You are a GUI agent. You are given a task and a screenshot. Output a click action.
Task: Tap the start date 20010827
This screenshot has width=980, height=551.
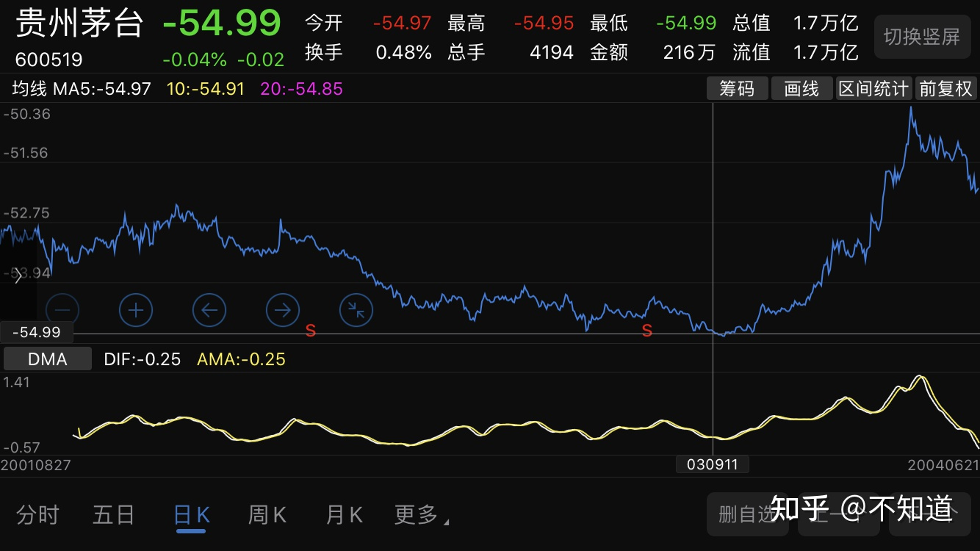[35, 465]
